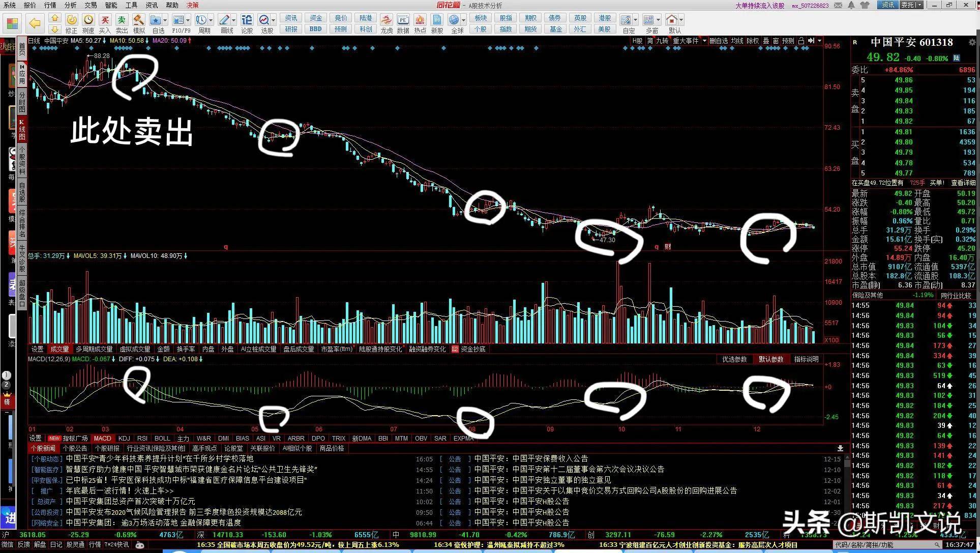
Task: Click the 默认 home icon
Action: pyautogui.click(x=672, y=20)
